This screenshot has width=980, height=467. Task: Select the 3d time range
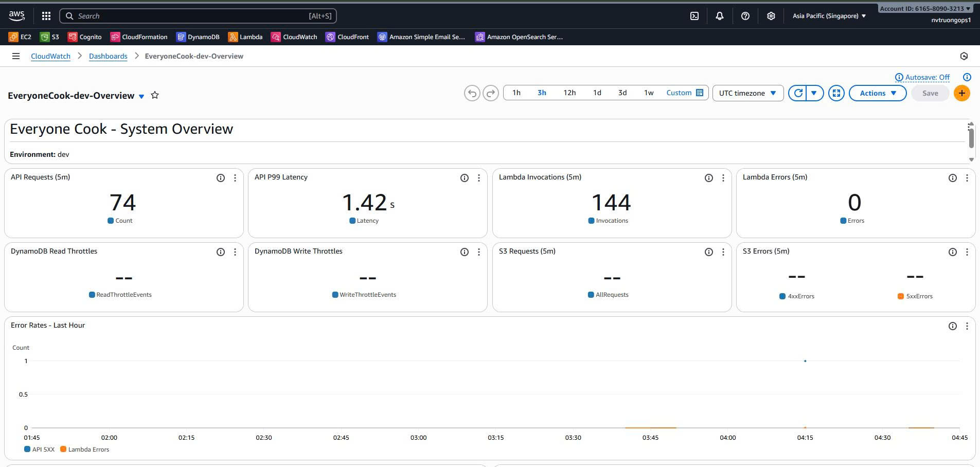pyautogui.click(x=622, y=93)
